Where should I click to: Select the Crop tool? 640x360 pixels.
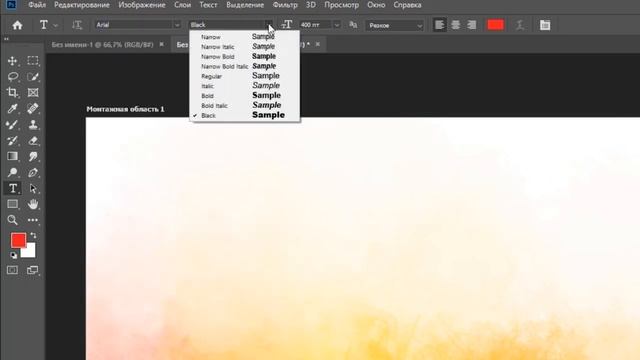pos(12,93)
